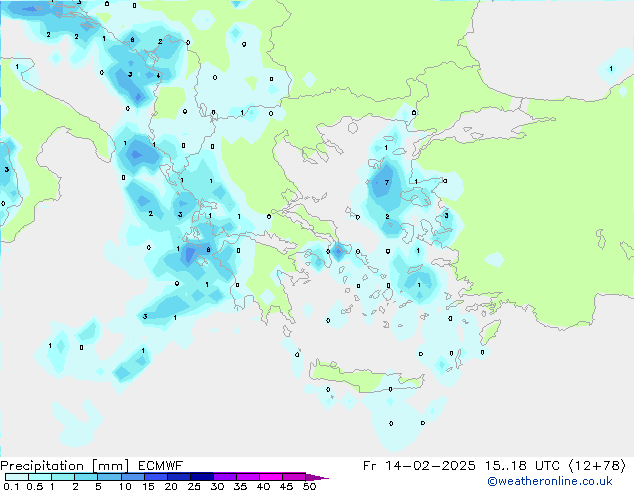Viewport: 634px width, 490px height.
Task: Click the '0.1' legend scale label
Action: 11,486
